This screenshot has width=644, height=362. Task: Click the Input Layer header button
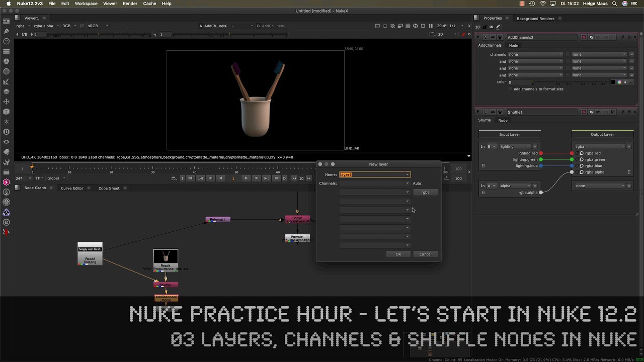510,134
